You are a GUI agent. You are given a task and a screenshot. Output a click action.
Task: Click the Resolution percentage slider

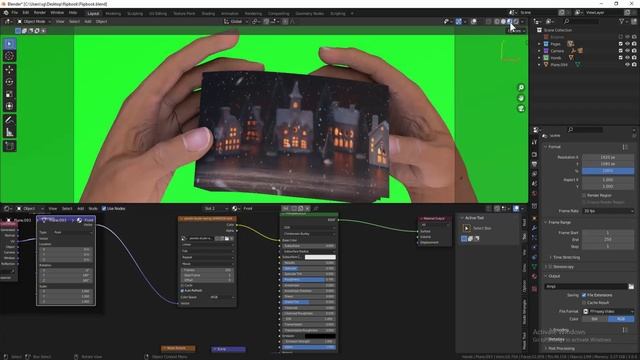(608, 171)
